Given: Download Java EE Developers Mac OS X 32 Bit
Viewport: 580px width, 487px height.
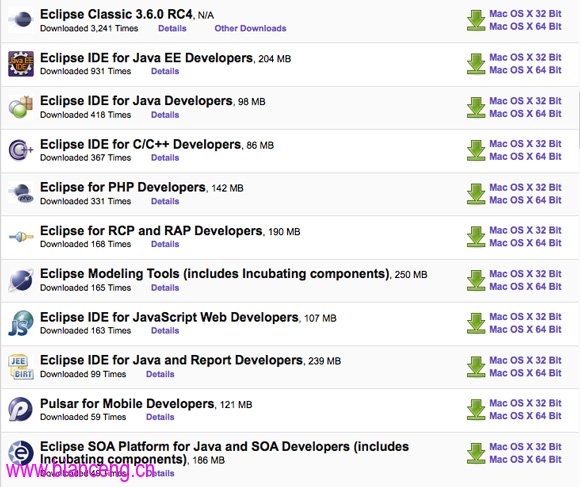Looking at the screenshot, I should tap(525, 58).
